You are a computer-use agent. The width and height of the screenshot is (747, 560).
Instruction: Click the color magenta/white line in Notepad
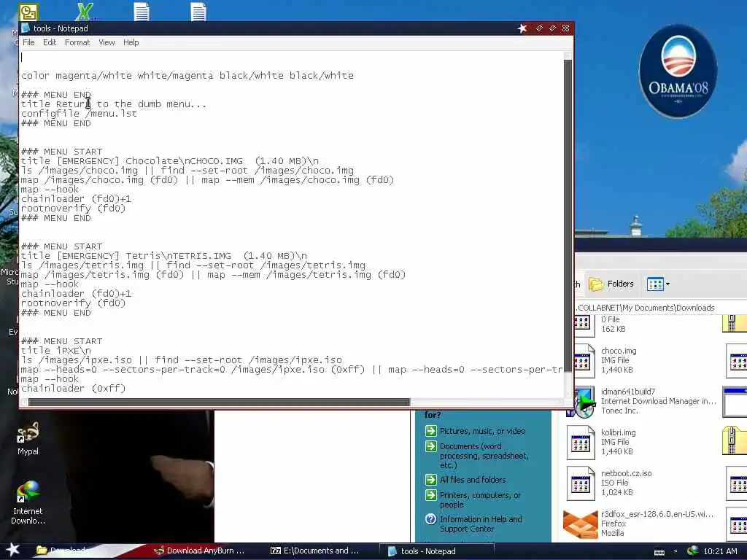(x=187, y=76)
